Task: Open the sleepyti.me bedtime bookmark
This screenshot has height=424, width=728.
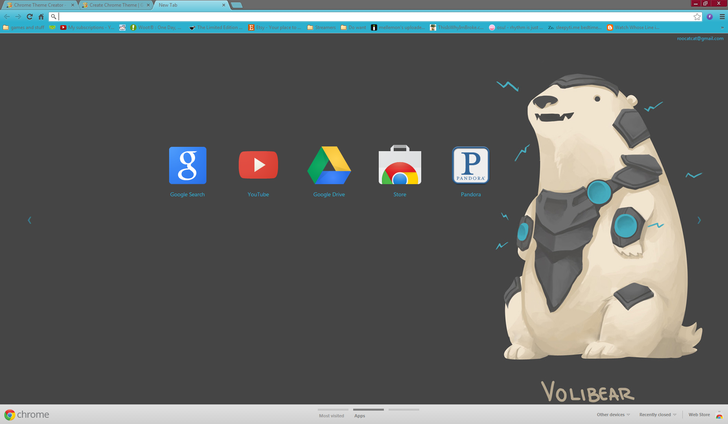Action: (x=575, y=27)
